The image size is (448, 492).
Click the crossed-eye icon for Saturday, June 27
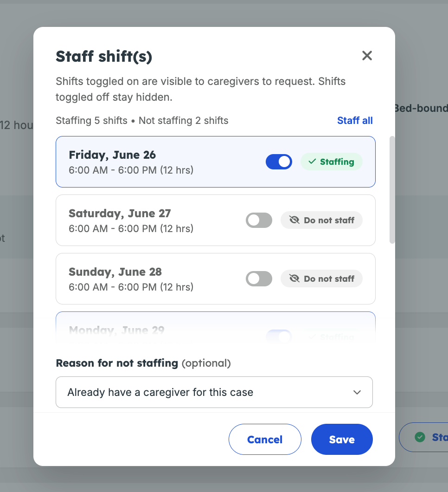point(294,220)
